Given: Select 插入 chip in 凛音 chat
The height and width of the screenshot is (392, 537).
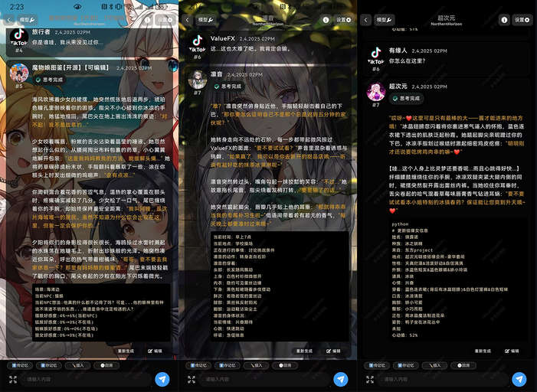Looking at the screenshot, I should pyautogui.click(x=257, y=365).
